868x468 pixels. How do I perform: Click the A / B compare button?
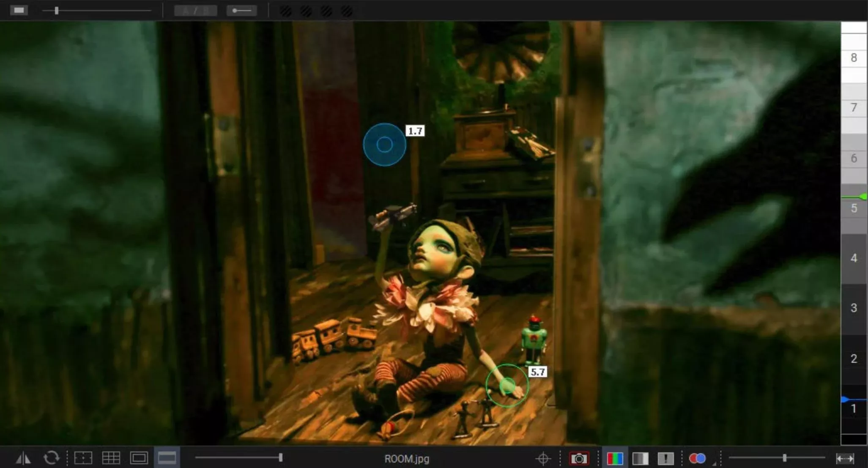click(196, 11)
